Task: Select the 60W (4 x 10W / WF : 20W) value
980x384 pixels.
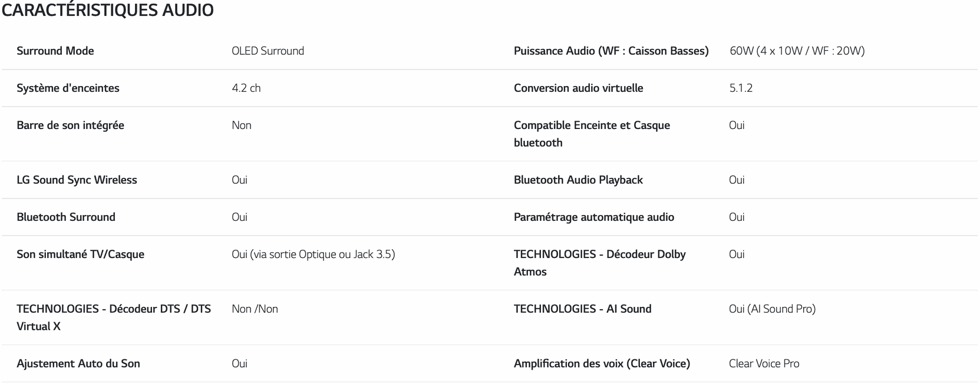Action: click(x=797, y=51)
